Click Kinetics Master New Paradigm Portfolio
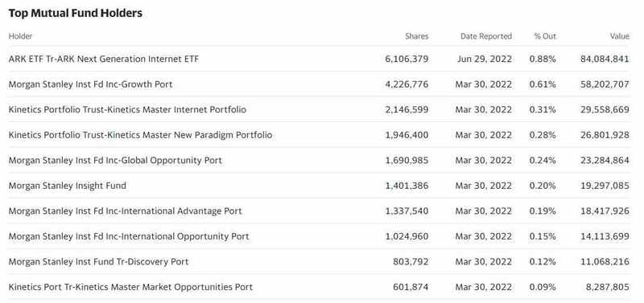 tap(140, 135)
